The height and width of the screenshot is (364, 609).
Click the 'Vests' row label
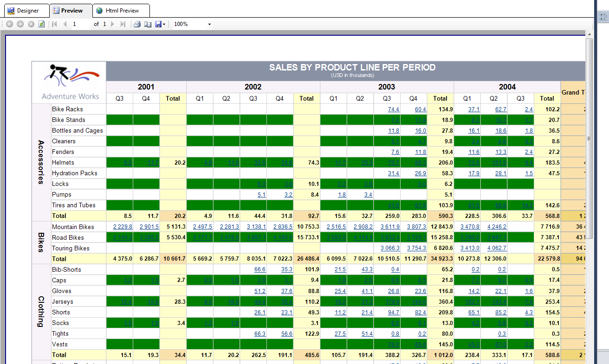[x=60, y=344]
